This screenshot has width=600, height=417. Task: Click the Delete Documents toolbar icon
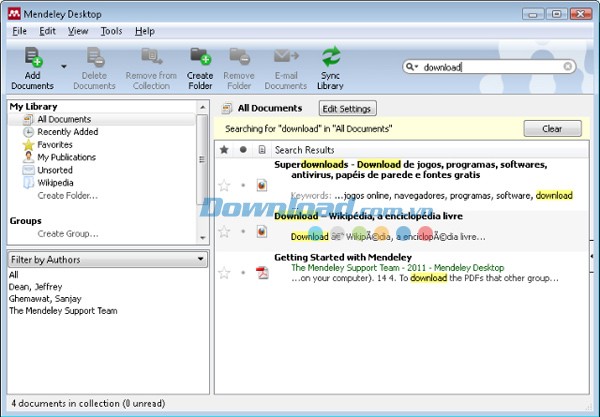(x=95, y=57)
